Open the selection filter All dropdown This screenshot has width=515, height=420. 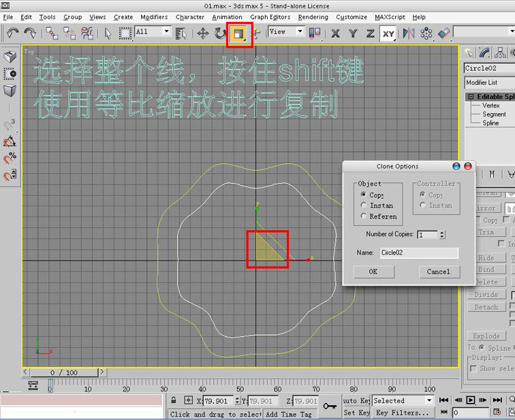[x=166, y=31]
